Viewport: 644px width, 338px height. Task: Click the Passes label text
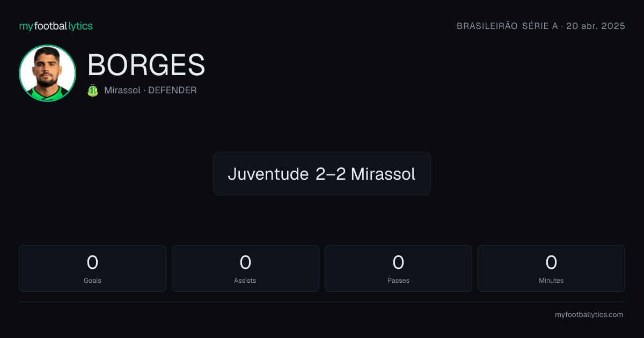(398, 280)
